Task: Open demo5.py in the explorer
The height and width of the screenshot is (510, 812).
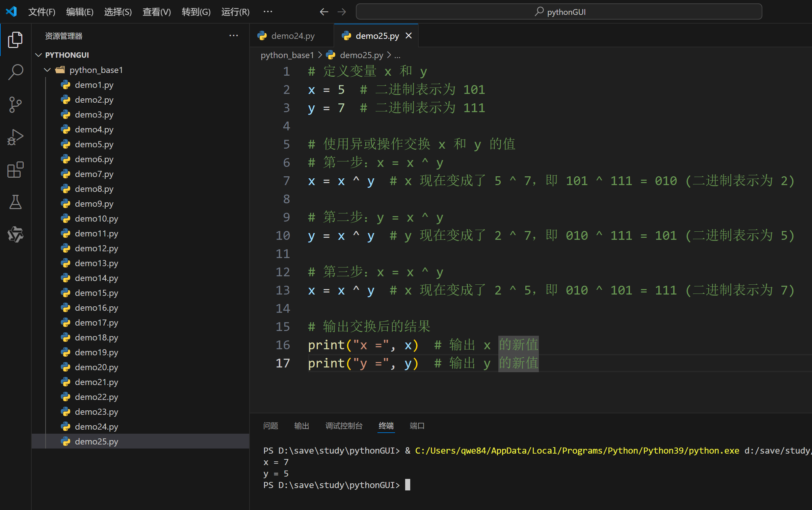Action: (140, 144)
